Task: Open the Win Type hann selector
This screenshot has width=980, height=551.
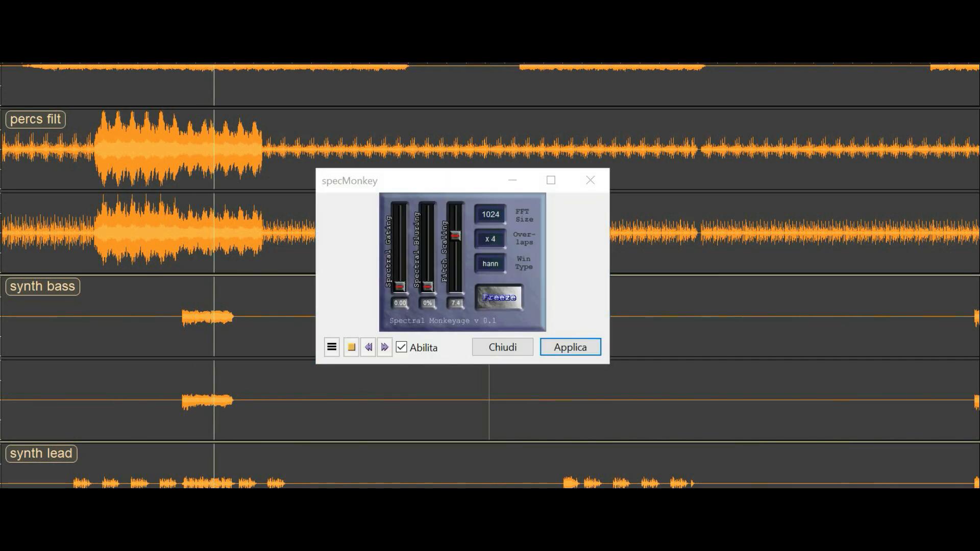Action: [x=490, y=264]
